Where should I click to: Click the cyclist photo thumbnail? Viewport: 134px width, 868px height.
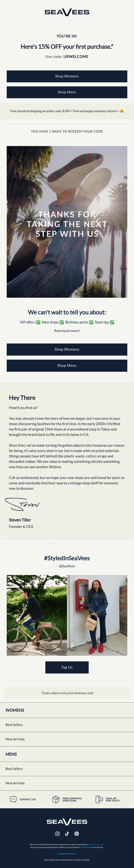[x=37, y=615]
